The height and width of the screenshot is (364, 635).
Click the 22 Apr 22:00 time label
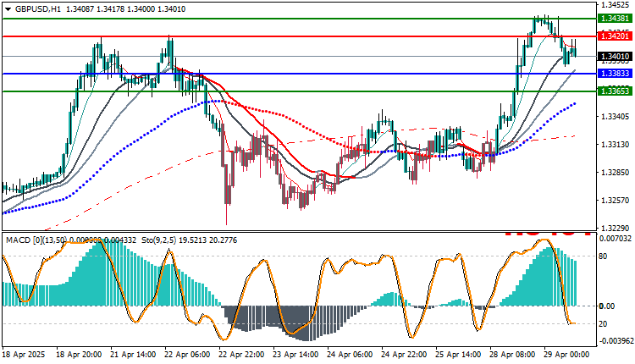tap(242, 355)
